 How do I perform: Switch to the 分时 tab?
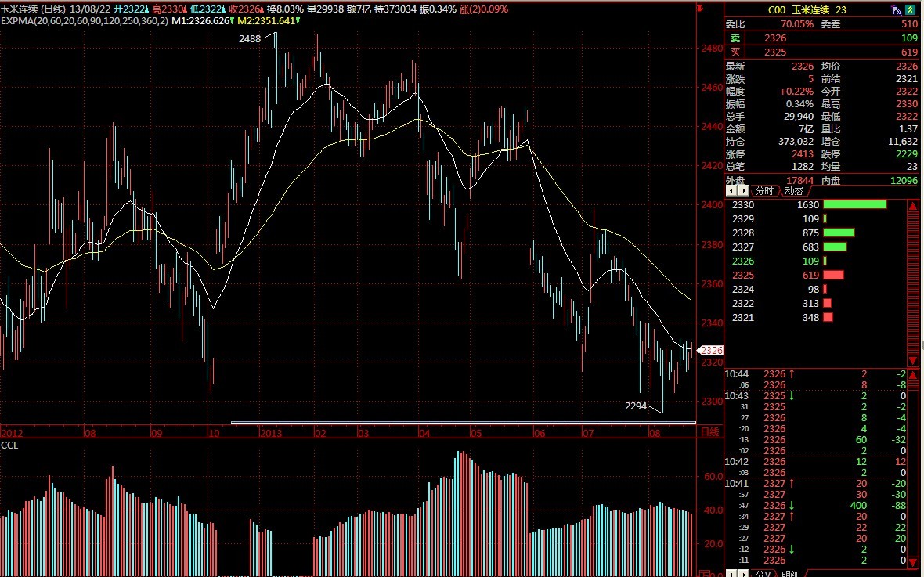(763, 191)
